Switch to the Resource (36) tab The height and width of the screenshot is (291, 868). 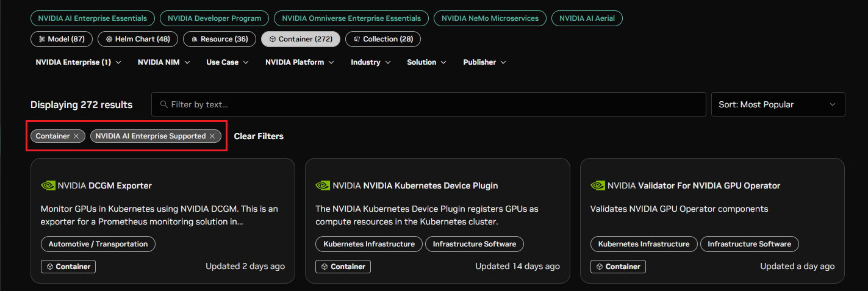(220, 39)
